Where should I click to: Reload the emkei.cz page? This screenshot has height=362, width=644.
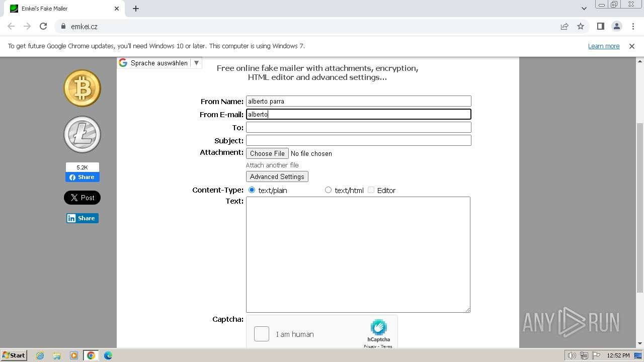point(43,26)
